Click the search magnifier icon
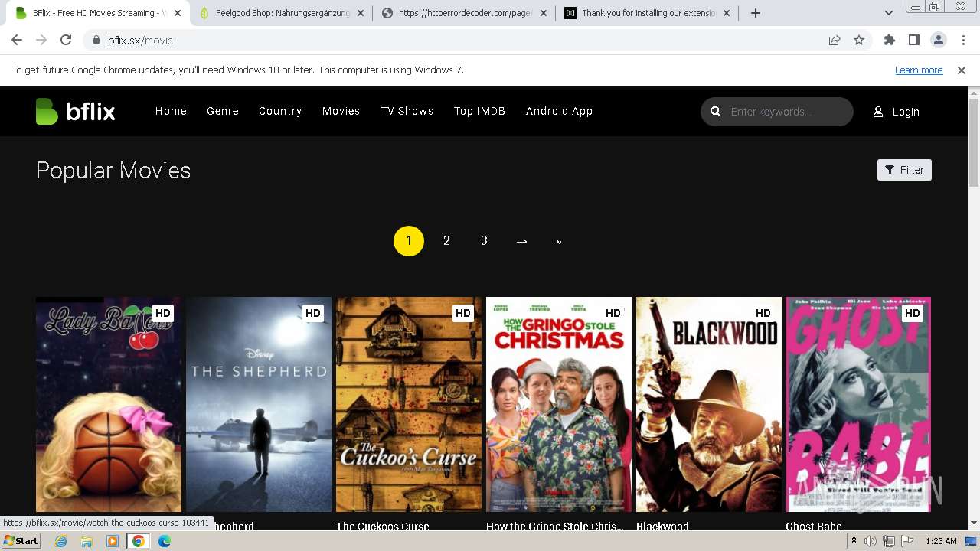The height and width of the screenshot is (551, 980). [x=716, y=112]
